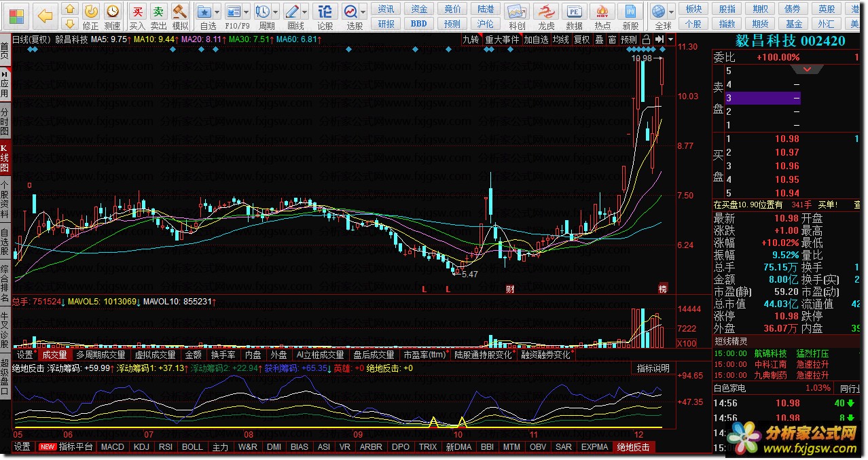Click the yellow back arrow icon
The width and height of the screenshot is (868, 460).
(x=45, y=15)
